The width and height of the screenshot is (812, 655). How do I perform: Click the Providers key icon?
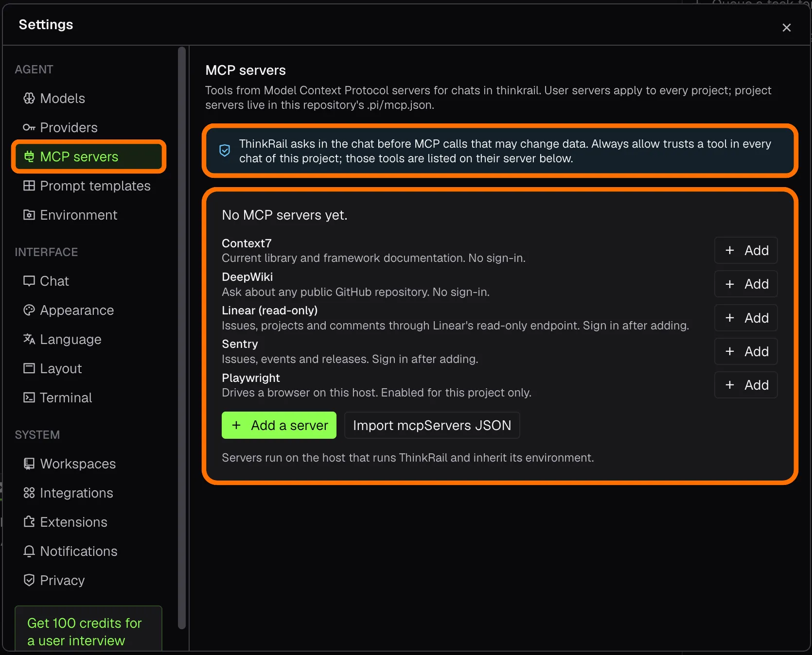(x=29, y=127)
